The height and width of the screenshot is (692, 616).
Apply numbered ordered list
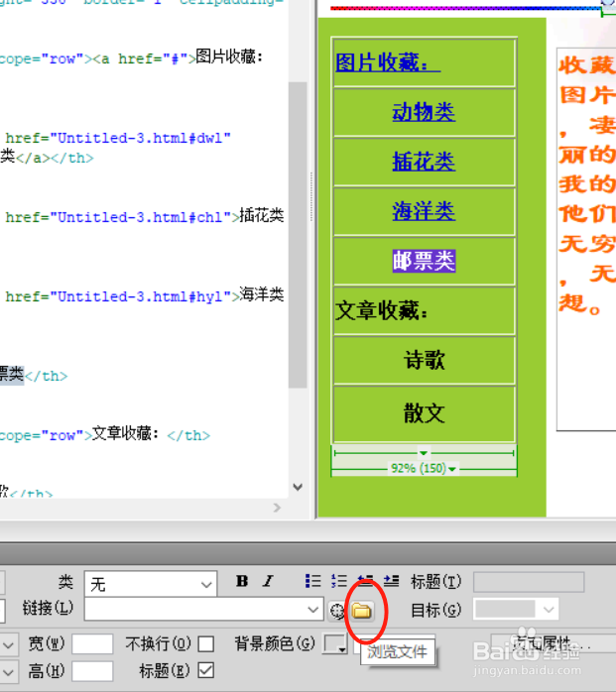click(339, 581)
